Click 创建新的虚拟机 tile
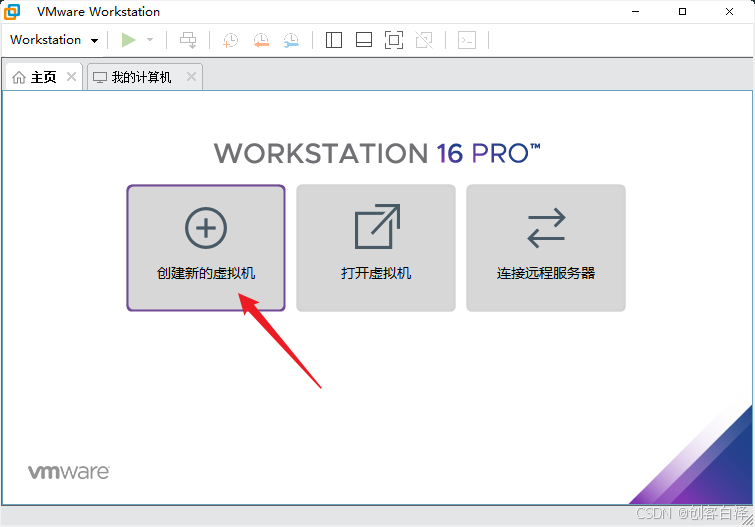 pyautogui.click(x=206, y=248)
